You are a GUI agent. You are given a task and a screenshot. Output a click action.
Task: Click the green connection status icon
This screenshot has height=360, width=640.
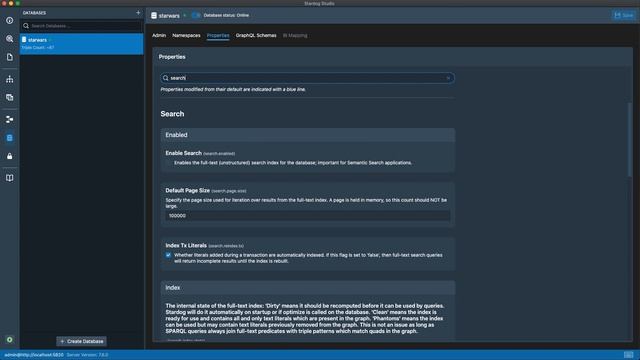click(9, 340)
